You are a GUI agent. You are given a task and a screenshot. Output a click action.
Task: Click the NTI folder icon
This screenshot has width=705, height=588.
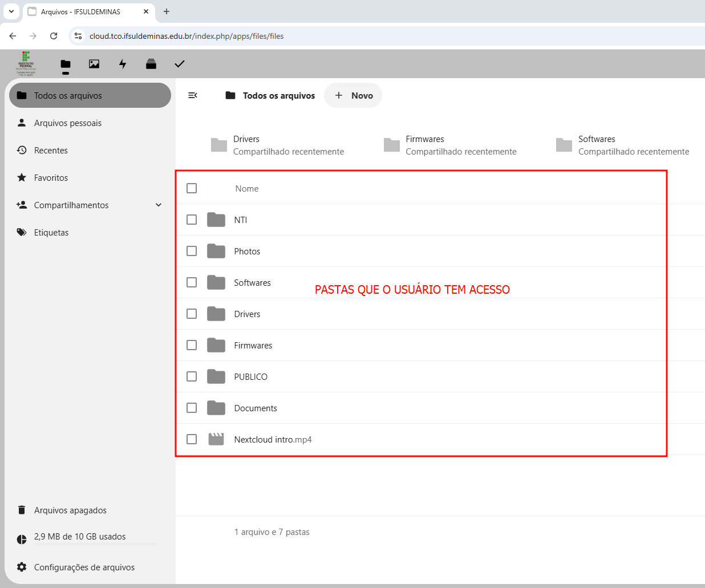(216, 220)
